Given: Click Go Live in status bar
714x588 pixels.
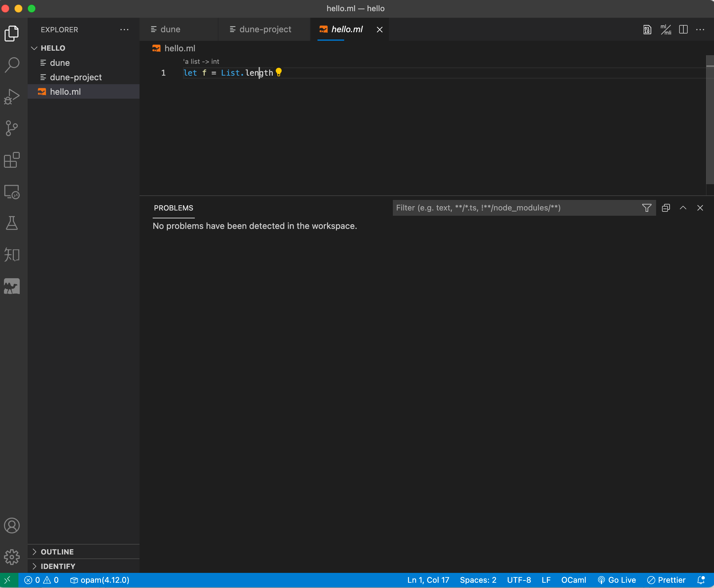Looking at the screenshot, I should [x=617, y=580].
